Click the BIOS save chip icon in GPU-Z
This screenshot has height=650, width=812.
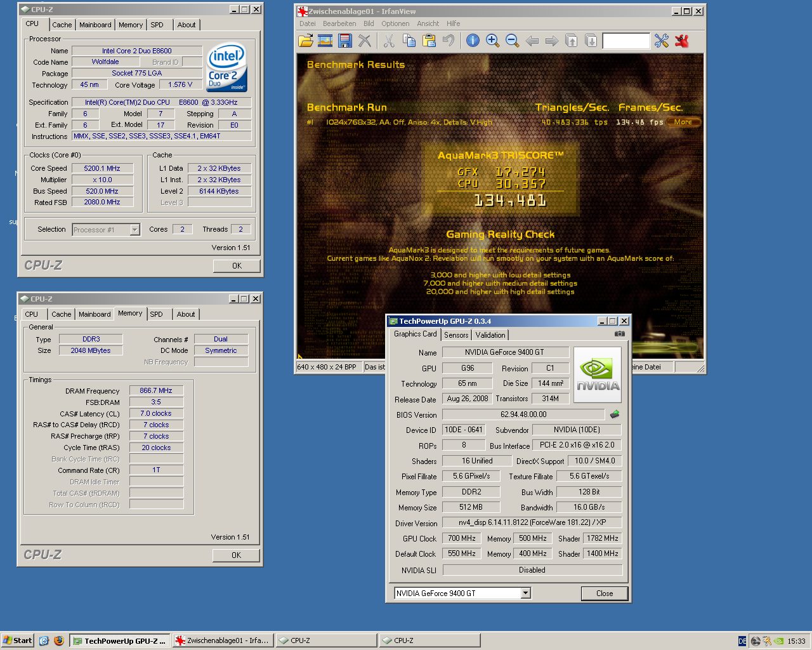pyautogui.click(x=614, y=415)
